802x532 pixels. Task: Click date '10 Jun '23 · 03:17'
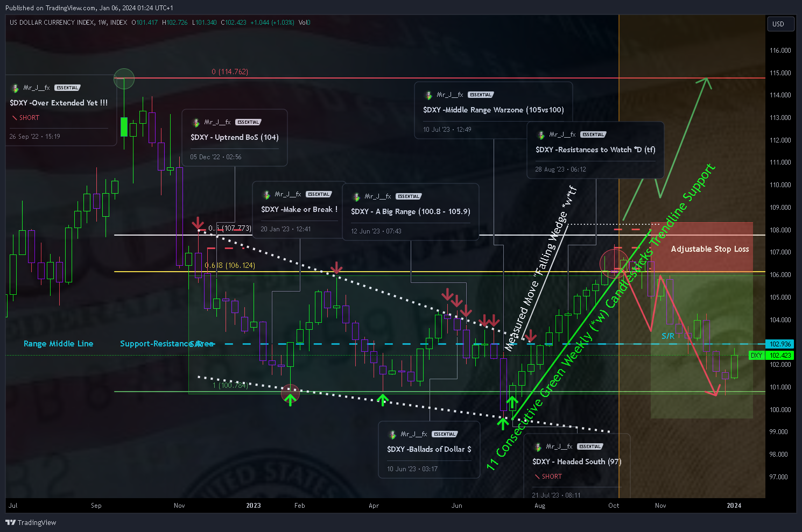(412, 469)
